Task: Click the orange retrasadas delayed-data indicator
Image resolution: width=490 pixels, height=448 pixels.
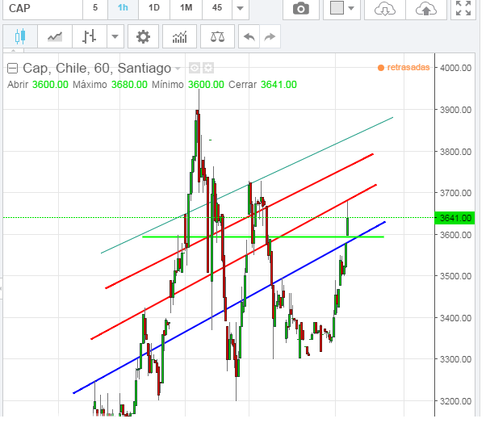Action: [404, 68]
